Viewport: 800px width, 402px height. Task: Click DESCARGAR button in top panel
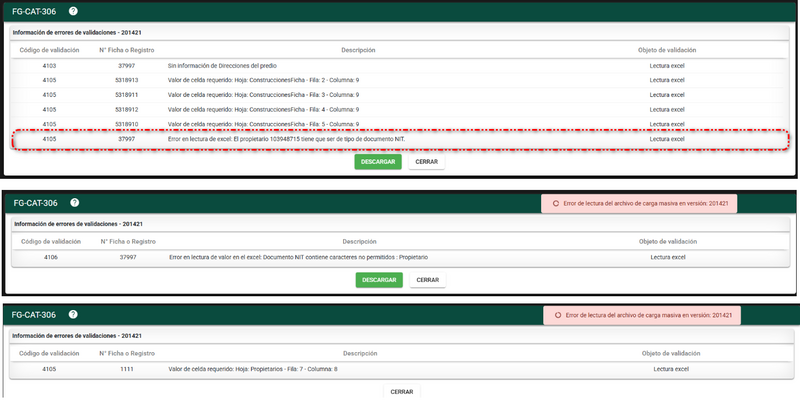click(378, 162)
